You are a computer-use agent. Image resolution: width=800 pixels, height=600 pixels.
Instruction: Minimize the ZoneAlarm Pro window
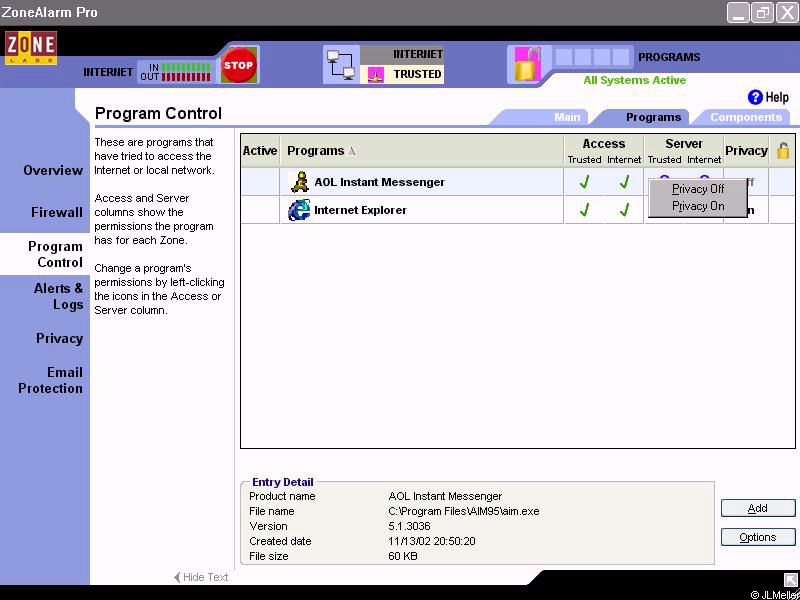[x=738, y=13]
